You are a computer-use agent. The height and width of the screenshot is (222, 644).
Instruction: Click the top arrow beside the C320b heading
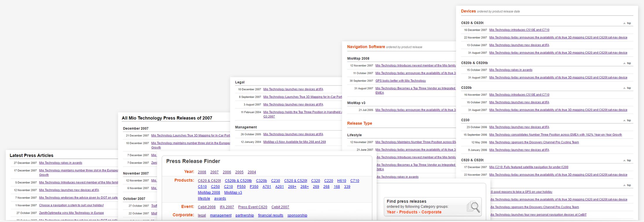(x=627, y=88)
